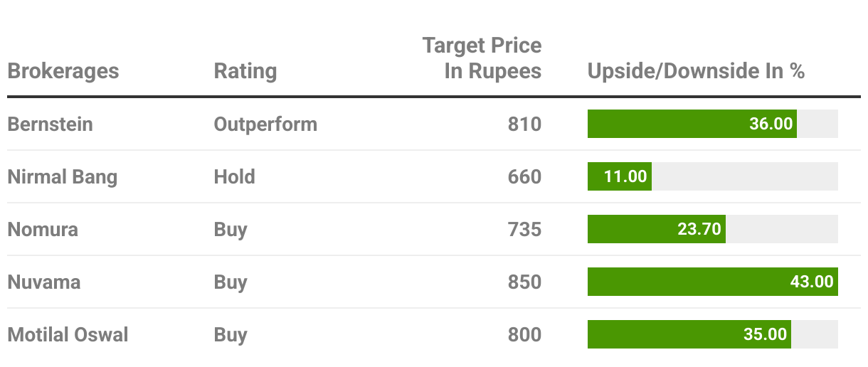Click the Upside/Downside In % header
The image size is (868, 367).
click(696, 71)
